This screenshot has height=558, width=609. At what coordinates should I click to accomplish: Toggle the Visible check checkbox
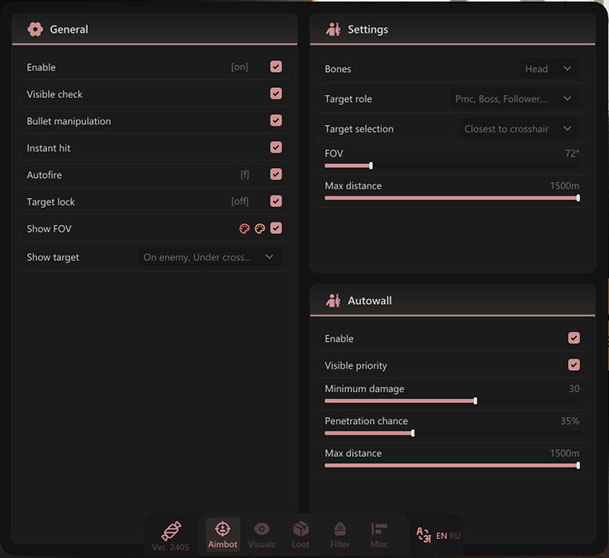(276, 94)
